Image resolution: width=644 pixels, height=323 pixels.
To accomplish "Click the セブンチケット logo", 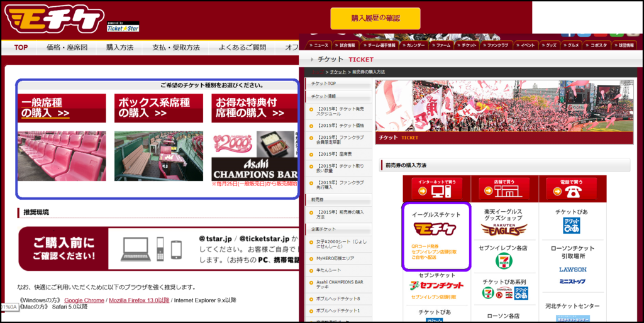I will pos(436,285).
